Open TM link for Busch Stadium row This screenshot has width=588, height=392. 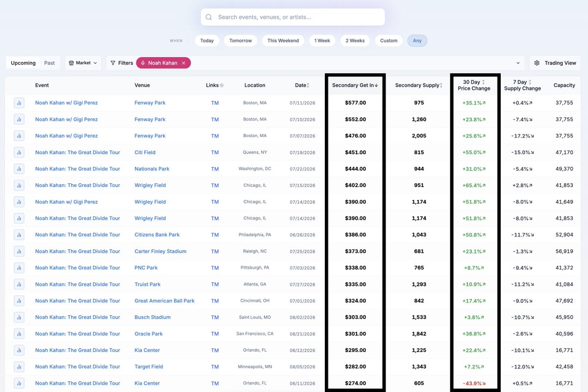215,317
